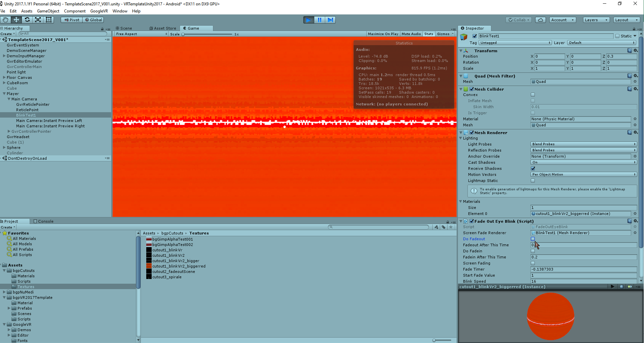Expand the CubeRoom hierarchy item
Viewport: 644px width, 343px height.
[x=4, y=83]
